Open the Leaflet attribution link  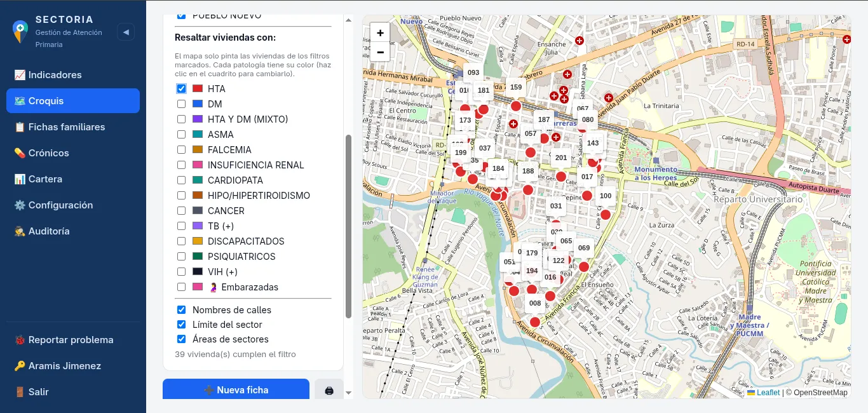(763, 393)
